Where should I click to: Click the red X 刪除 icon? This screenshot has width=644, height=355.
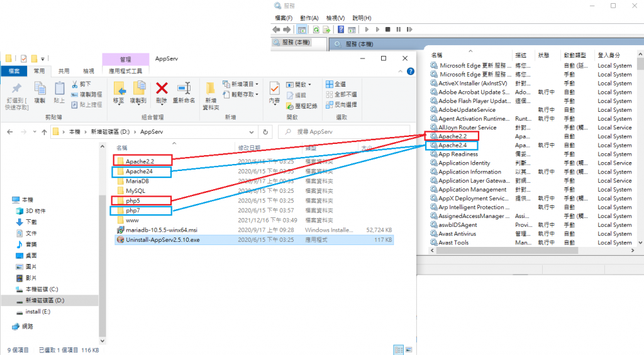(162, 88)
